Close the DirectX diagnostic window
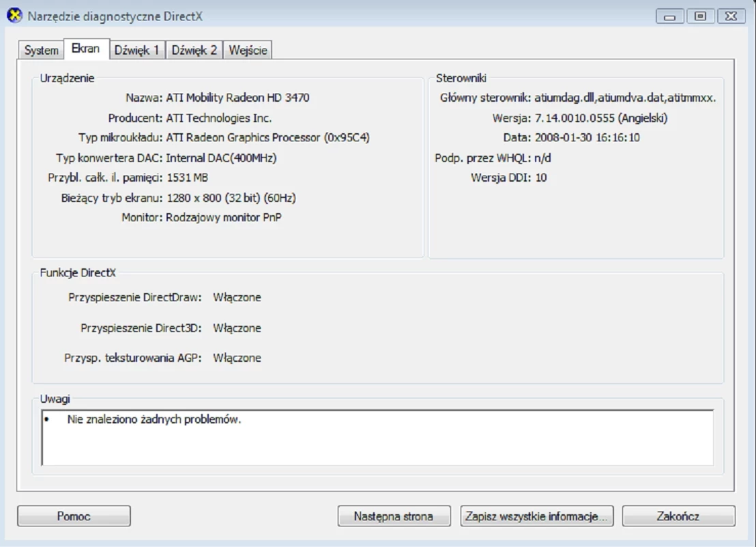Screen dimensions: 756x547 coord(731,16)
